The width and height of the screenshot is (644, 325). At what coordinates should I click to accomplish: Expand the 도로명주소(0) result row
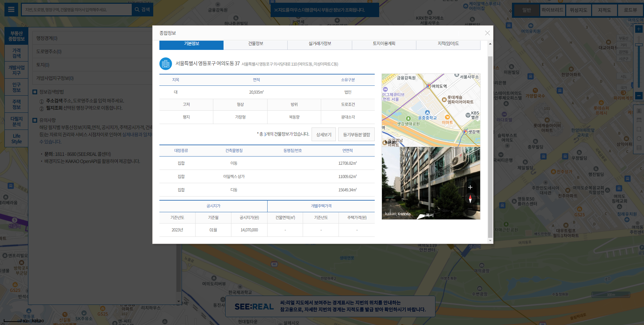(92, 52)
